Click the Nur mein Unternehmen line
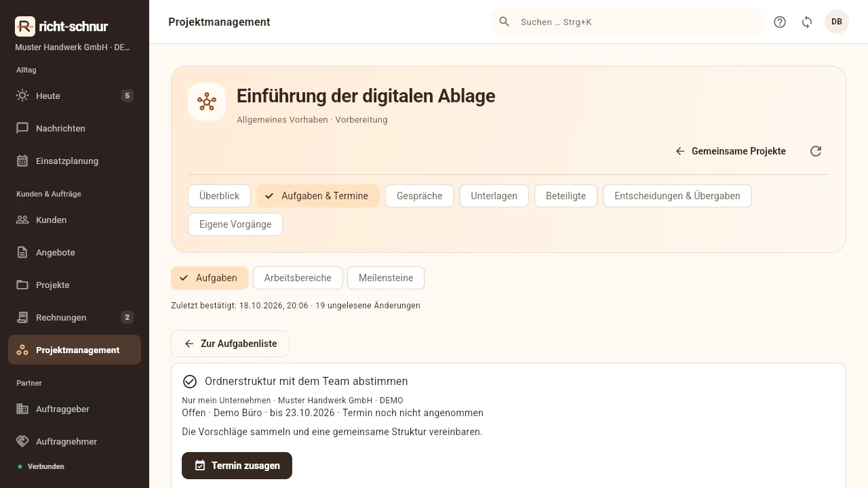 pos(292,401)
